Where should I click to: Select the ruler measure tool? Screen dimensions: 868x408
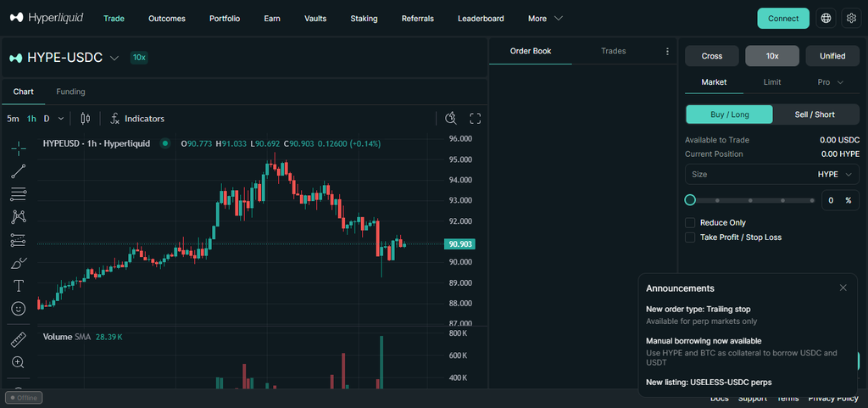coord(19,339)
